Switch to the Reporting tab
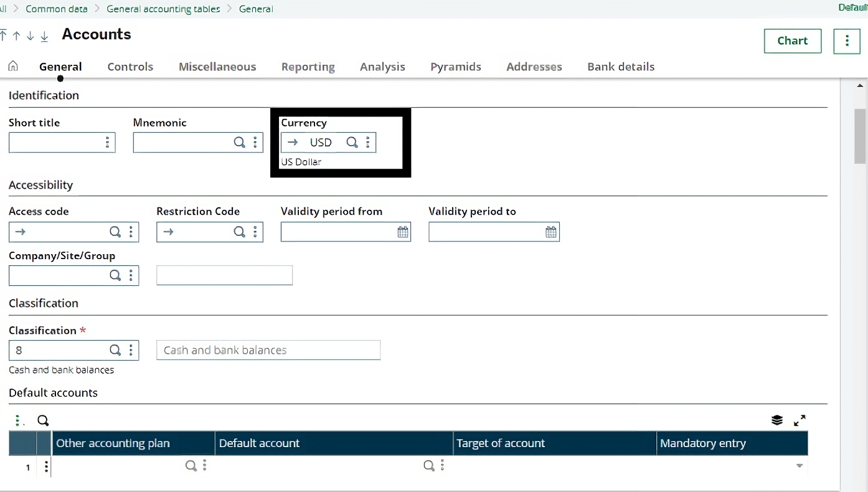 [308, 67]
